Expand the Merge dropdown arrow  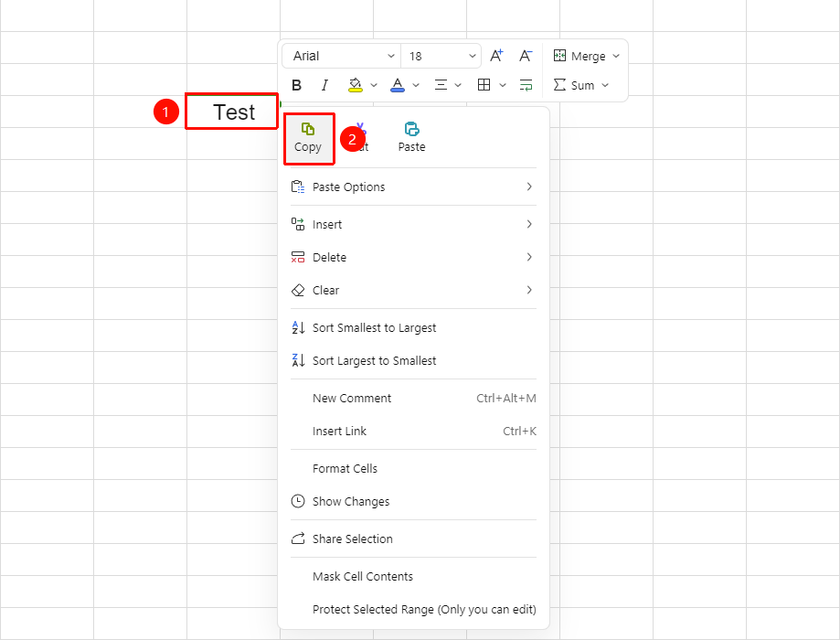[616, 56]
